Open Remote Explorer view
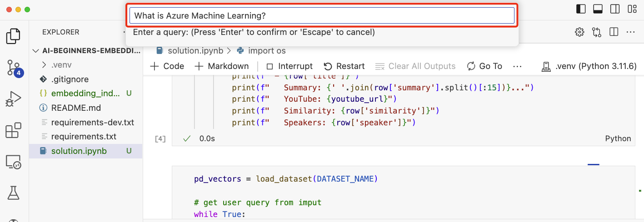 (13, 162)
